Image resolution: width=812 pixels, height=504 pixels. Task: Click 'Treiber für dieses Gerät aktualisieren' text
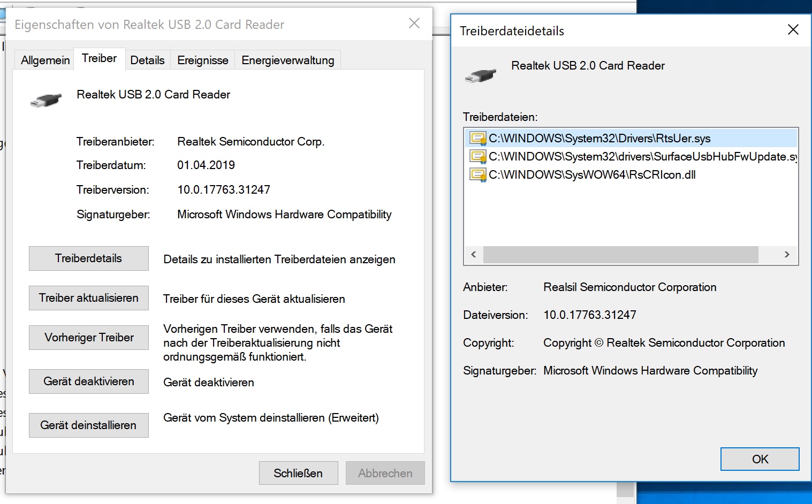(254, 299)
